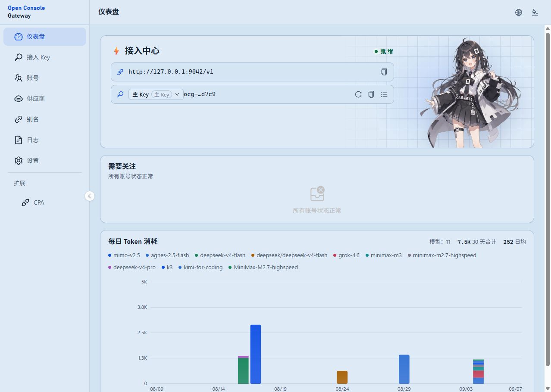
Task: Click the empty inbox icon in 需要关注
Action: [x=317, y=194]
